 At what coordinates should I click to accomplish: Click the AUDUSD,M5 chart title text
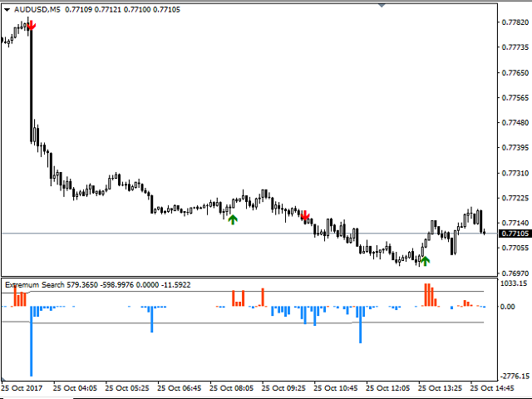tap(37, 9)
